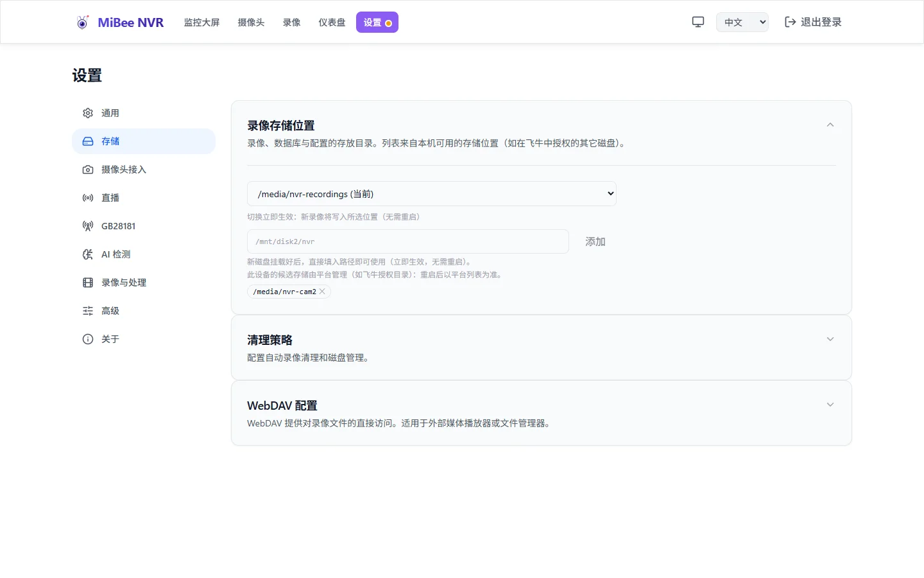Click the 录像存储位置 heading
The height and width of the screenshot is (578, 924).
pyautogui.click(x=281, y=126)
